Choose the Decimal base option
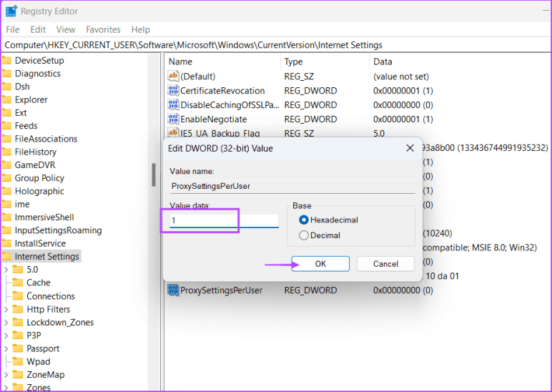 coord(304,235)
